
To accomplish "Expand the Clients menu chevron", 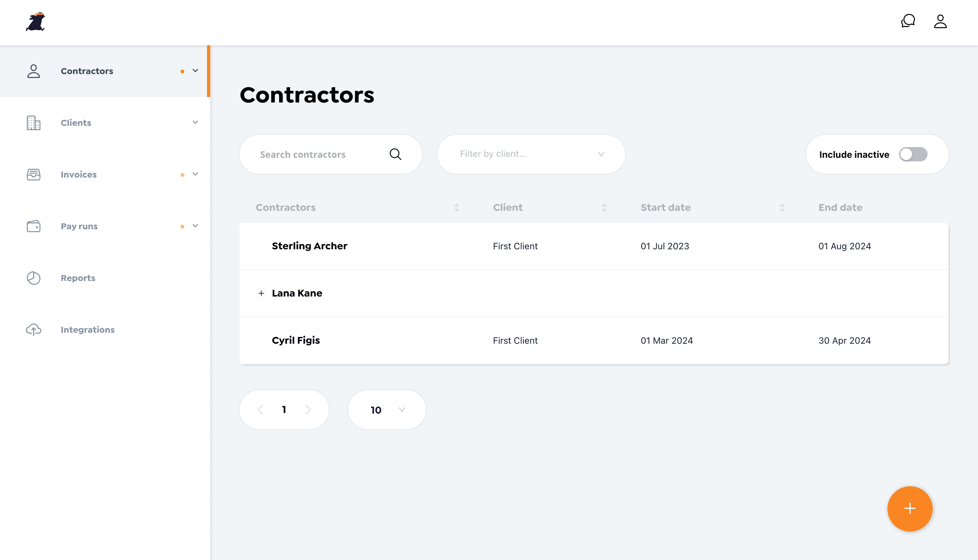I will (195, 122).
